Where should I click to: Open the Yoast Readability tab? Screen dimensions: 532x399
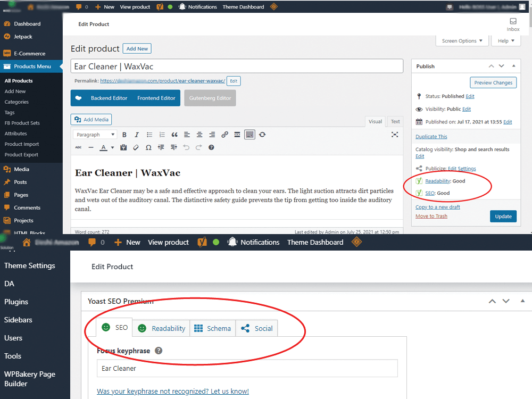(162, 328)
